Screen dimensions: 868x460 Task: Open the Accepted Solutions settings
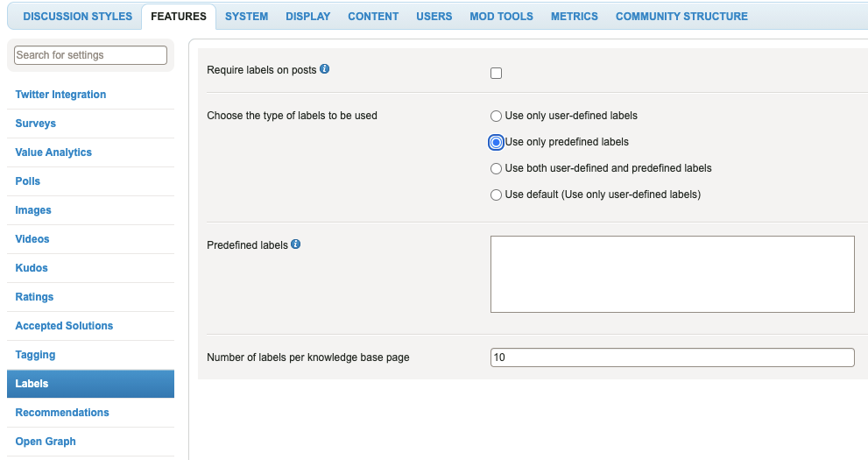(64, 326)
